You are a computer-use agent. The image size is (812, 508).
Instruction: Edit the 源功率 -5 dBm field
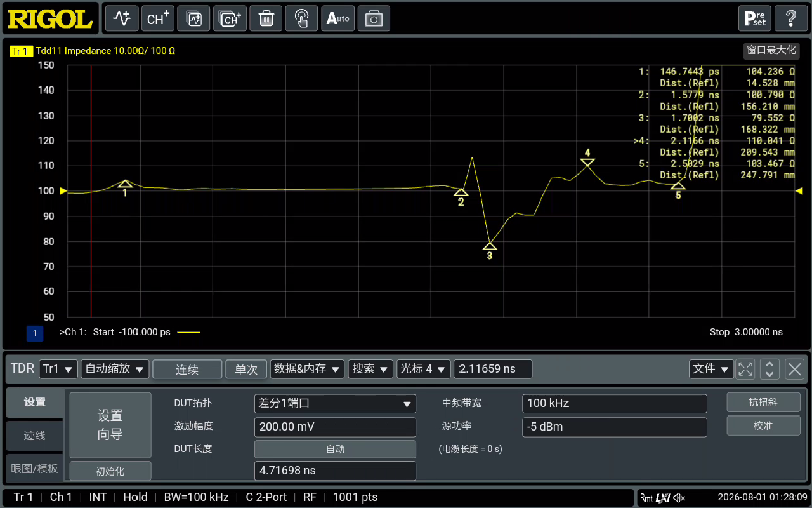point(615,427)
